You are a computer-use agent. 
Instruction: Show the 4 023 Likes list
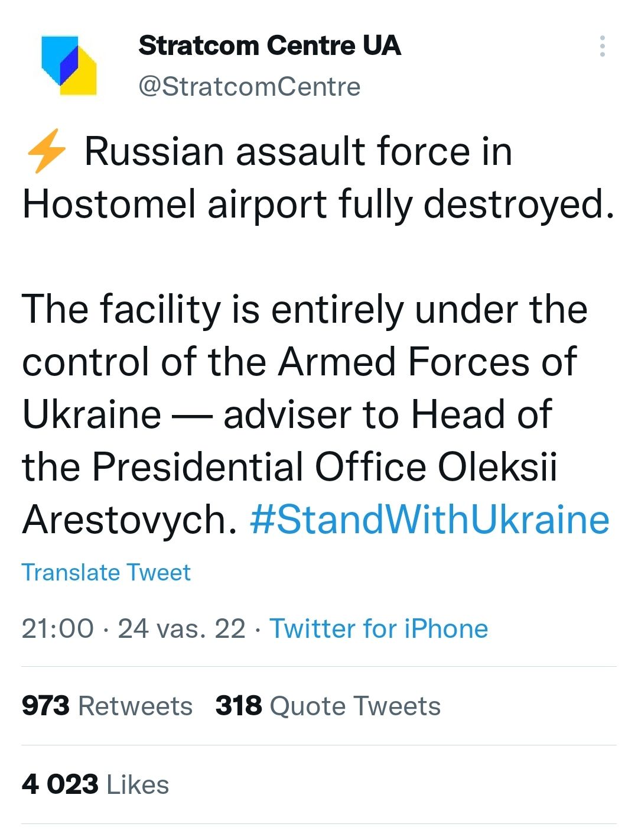[x=95, y=784]
